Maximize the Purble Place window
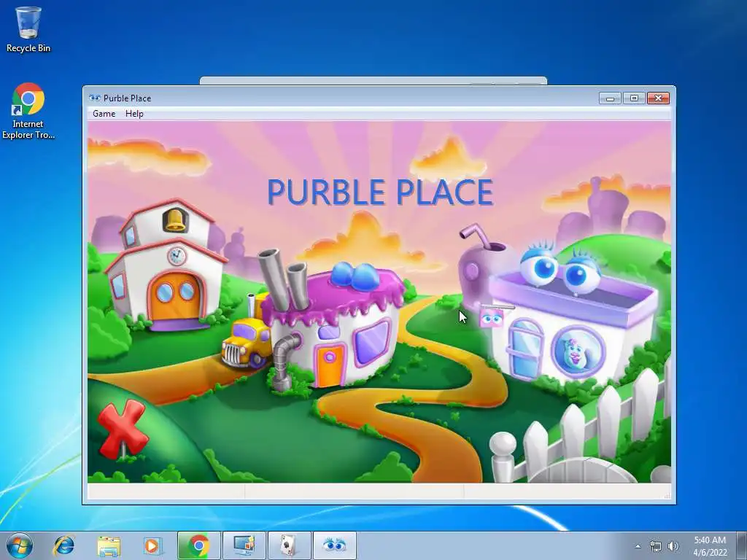The height and width of the screenshot is (560, 747). [634, 98]
